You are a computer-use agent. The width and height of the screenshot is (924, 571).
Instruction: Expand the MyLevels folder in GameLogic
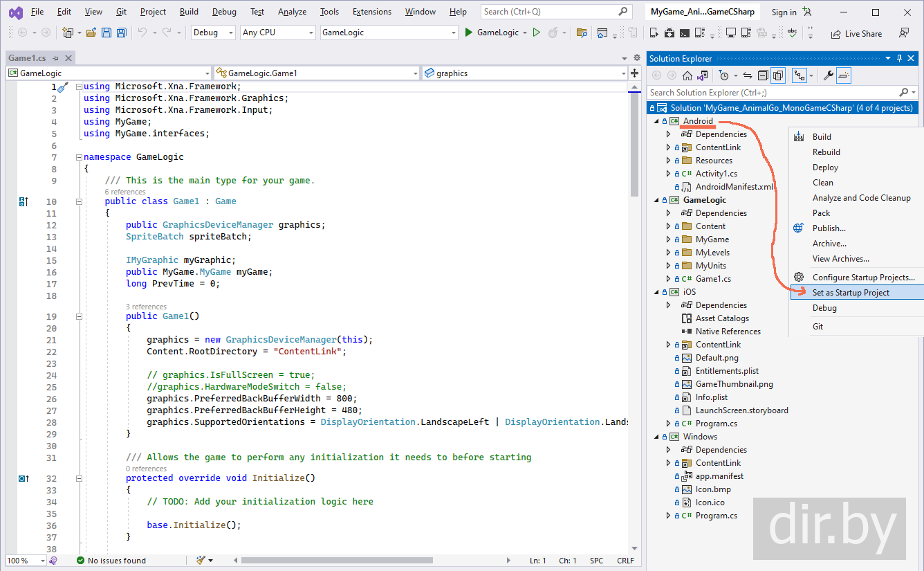[x=668, y=253]
